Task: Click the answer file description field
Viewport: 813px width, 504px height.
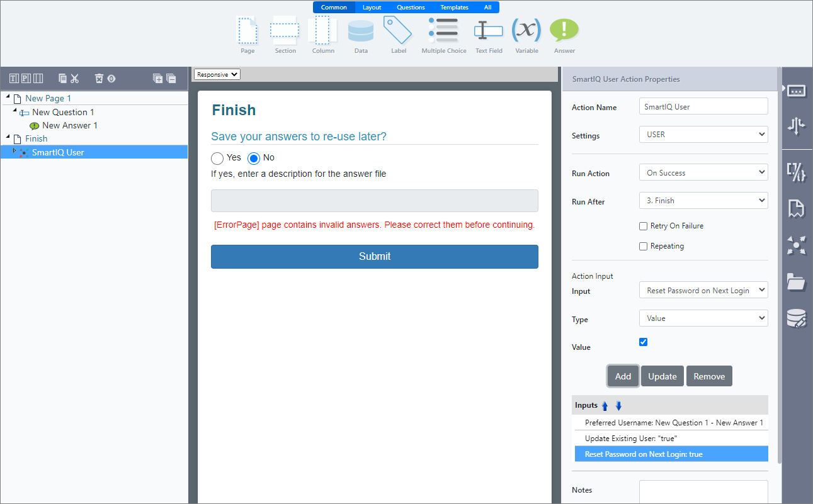Action: tap(375, 201)
